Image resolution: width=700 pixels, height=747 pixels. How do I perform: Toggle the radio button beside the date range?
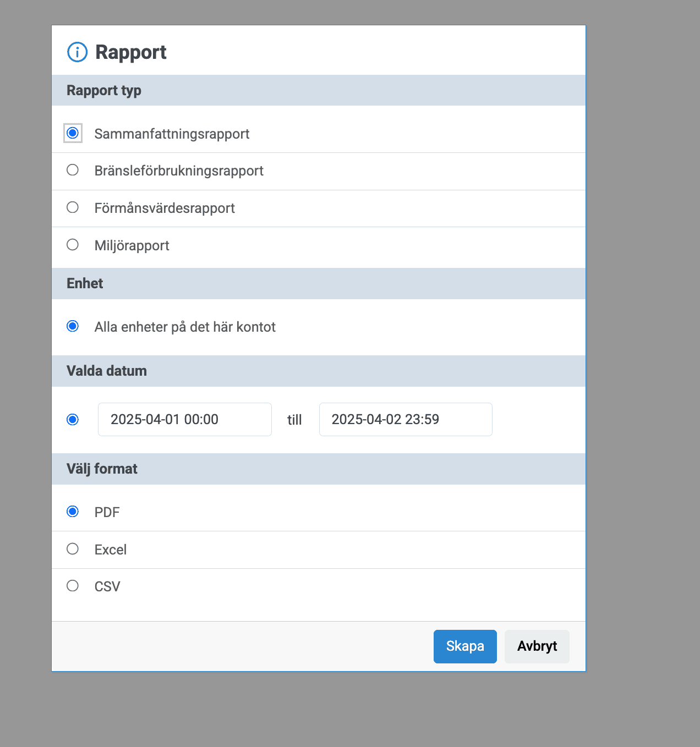pyautogui.click(x=73, y=420)
